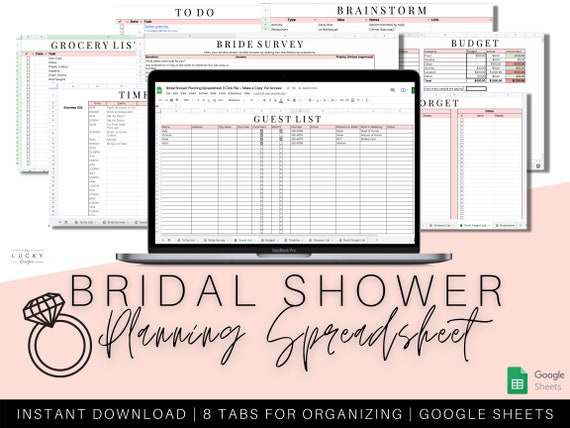Toggle RSVP'd checkbox in the Victoria row
Image resolution: width=570 pixels, height=428 pixels.
click(x=281, y=135)
